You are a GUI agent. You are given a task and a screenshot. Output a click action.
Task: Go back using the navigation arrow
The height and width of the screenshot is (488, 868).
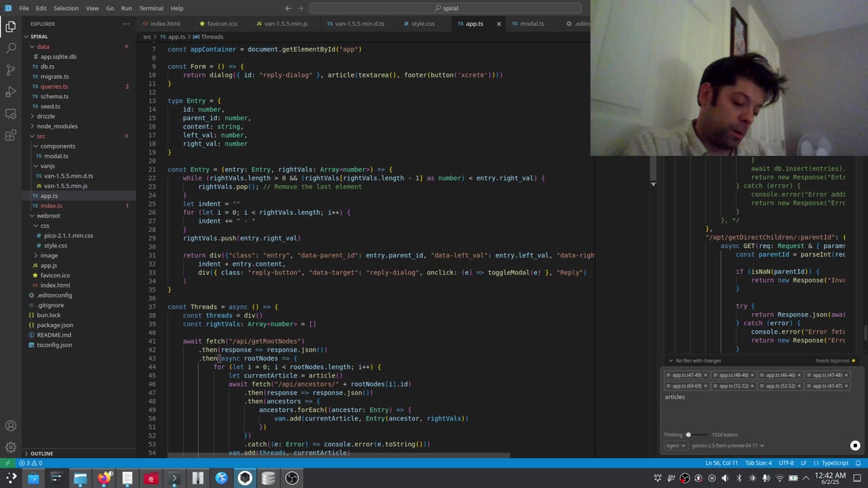288,8
